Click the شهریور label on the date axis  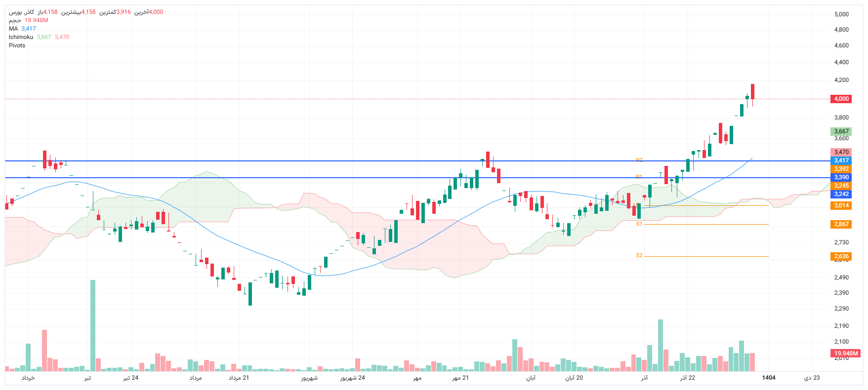point(309,378)
